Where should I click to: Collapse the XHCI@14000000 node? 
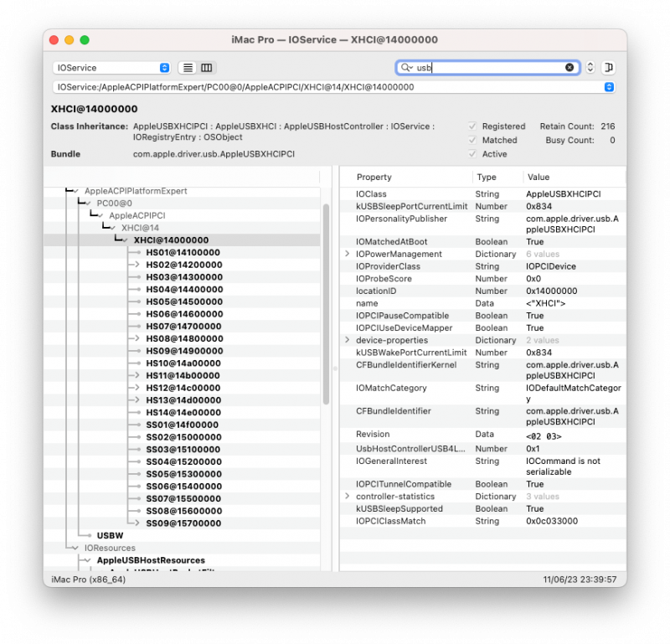point(125,240)
